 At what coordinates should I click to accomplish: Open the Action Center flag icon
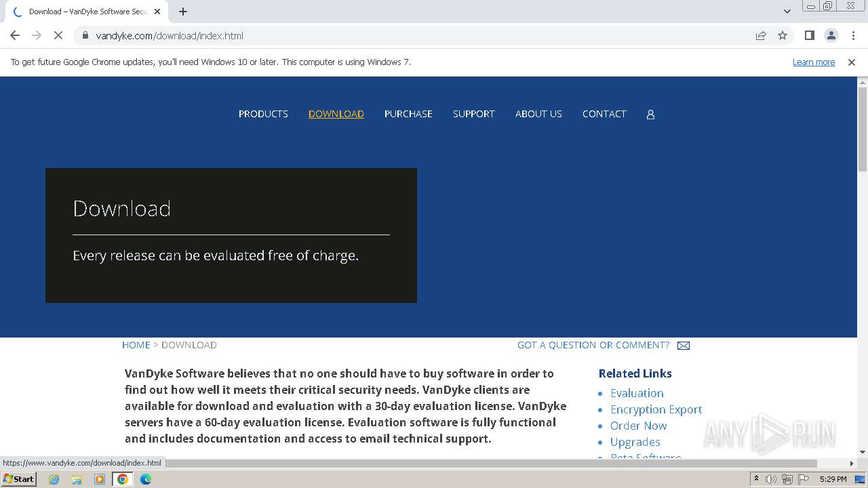[803, 479]
